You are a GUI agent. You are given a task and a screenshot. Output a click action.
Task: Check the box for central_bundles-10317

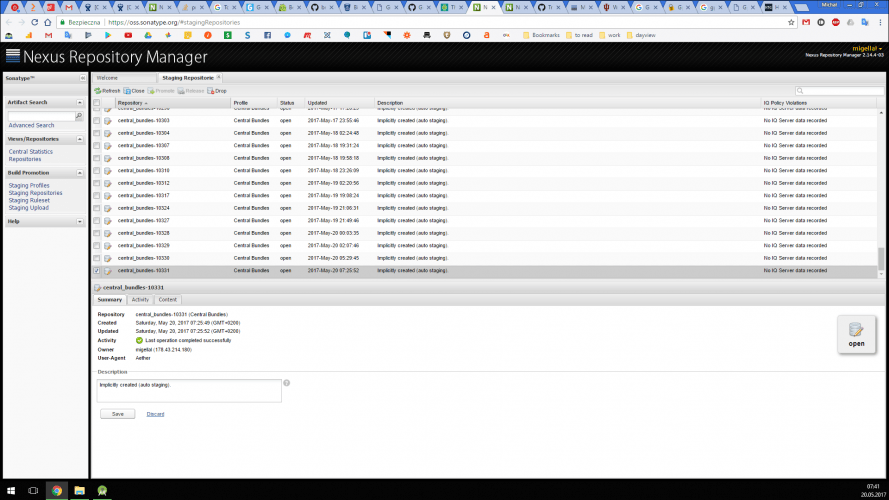[x=96, y=196]
